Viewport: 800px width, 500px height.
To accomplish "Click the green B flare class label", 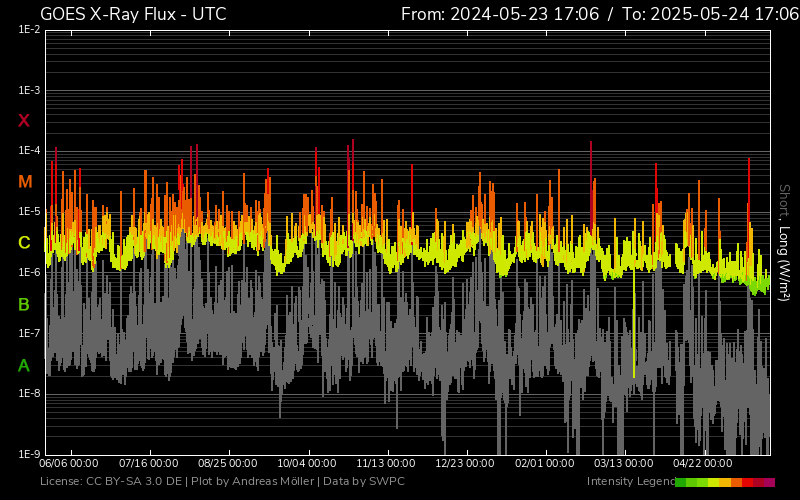I will pyautogui.click(x=24, y=304).
